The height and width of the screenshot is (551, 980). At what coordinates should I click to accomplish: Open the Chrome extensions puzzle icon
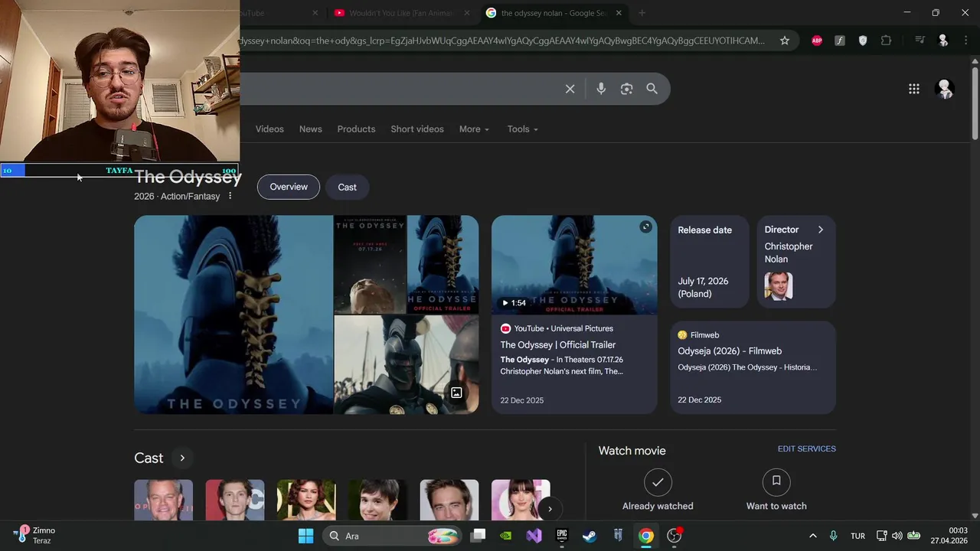coord(886,41)
